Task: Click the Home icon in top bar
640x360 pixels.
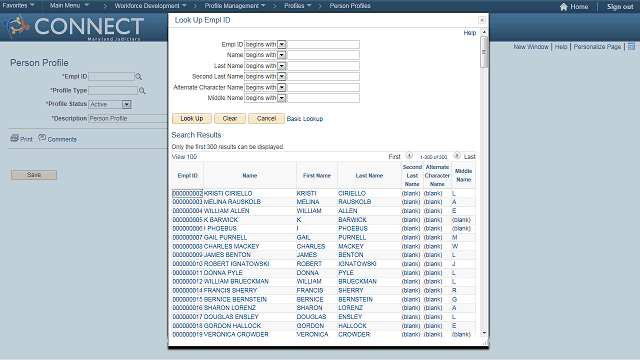Action: point(564,7)
